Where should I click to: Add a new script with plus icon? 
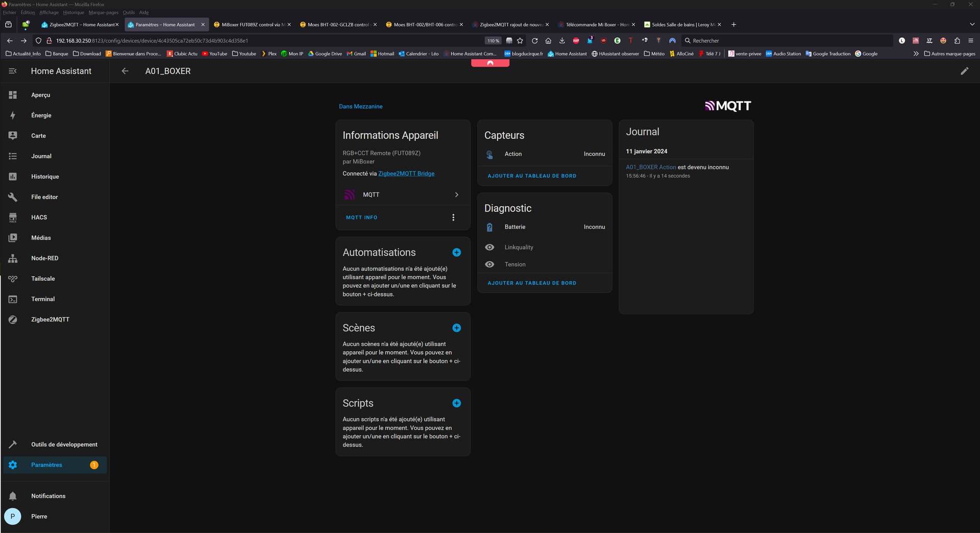point(456,403)
